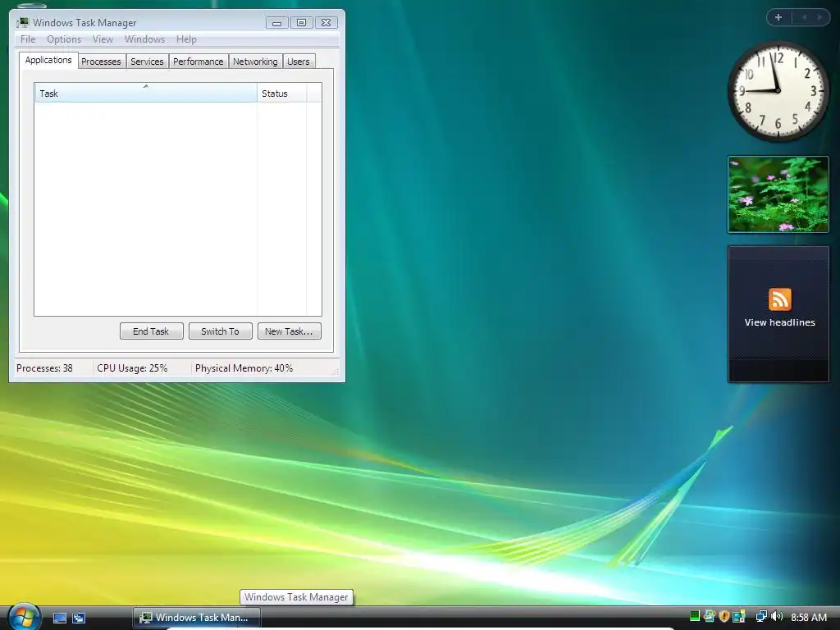Image resolution: width=840 pixels, height=630 pixels.
Task: Click the Windows Update tray icon
Action: (710, 616)
